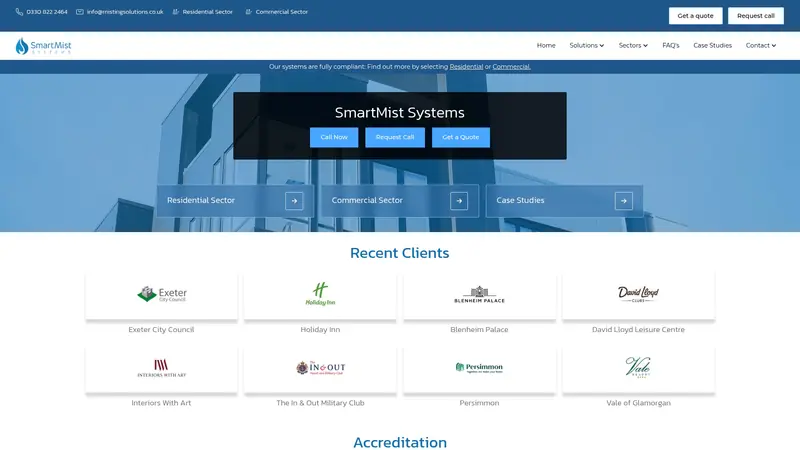Click the Exeter City Council caption
The image size is (800, 450).
click(x=161, y=330)
